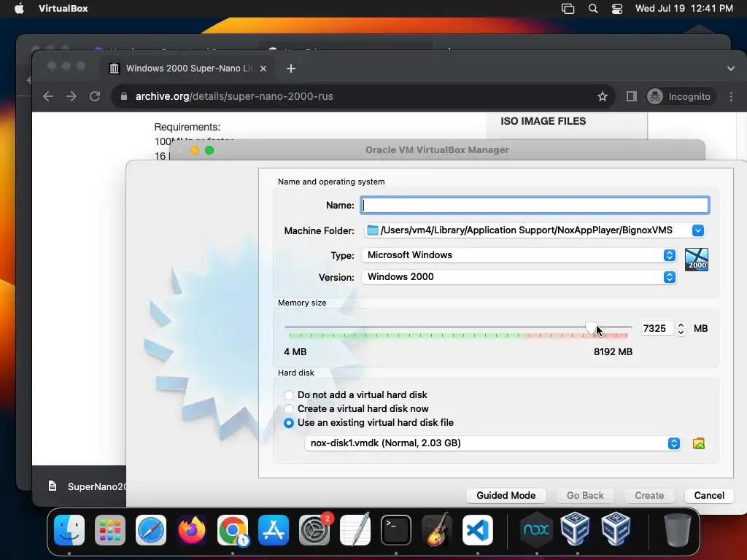The width and height of the screenshot is (747, 560).
Task: Open the second VirtualBox dock icon
Action: tap(616, 529)
